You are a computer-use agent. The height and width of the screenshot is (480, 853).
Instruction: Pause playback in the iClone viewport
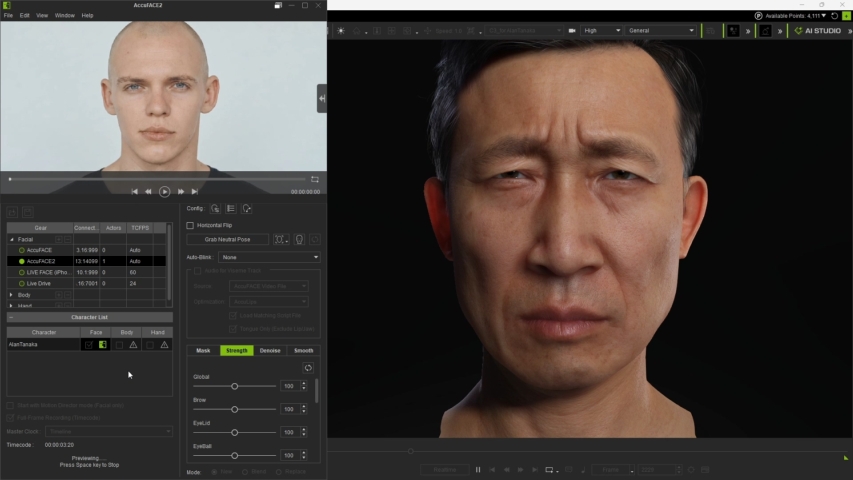(478, 470)
